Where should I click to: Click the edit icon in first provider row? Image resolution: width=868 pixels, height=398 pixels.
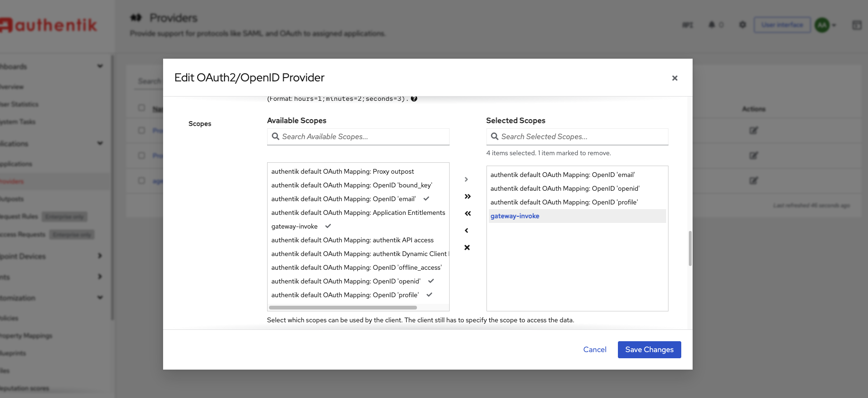click(754, 131)
